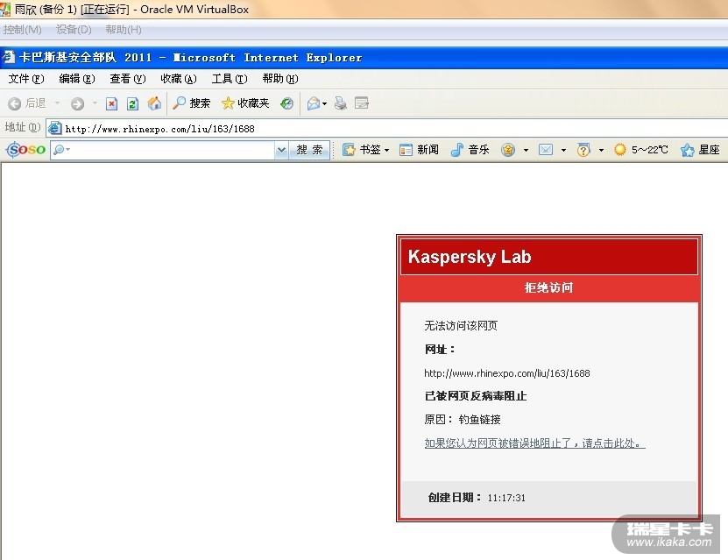Click the 原因: 钓鱼链接 text
Screen dimensions: 728x560
tap(463, 419)
